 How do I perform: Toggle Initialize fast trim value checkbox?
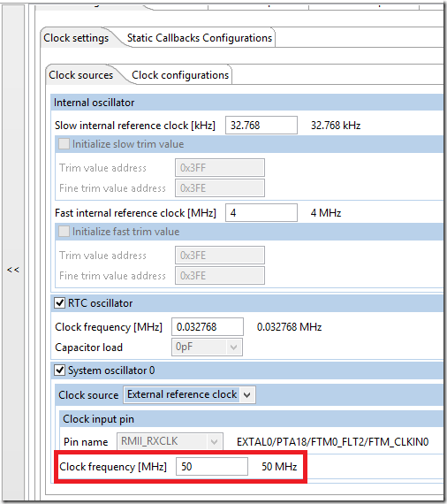point(64,232)
